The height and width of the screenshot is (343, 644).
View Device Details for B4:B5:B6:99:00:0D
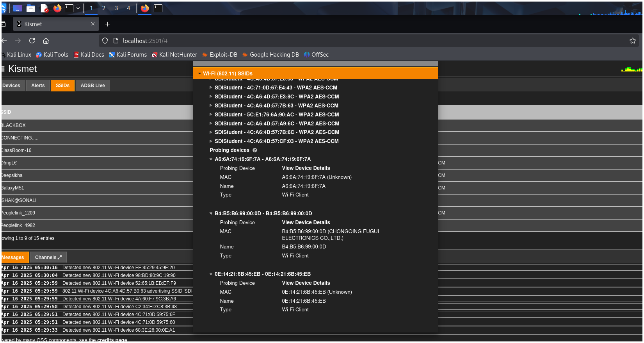pos(306,223)
